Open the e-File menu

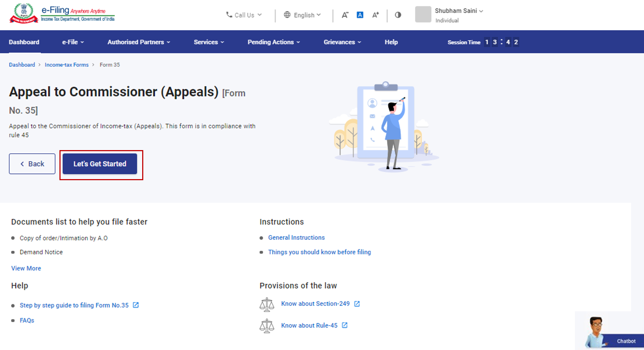point(73,42)
